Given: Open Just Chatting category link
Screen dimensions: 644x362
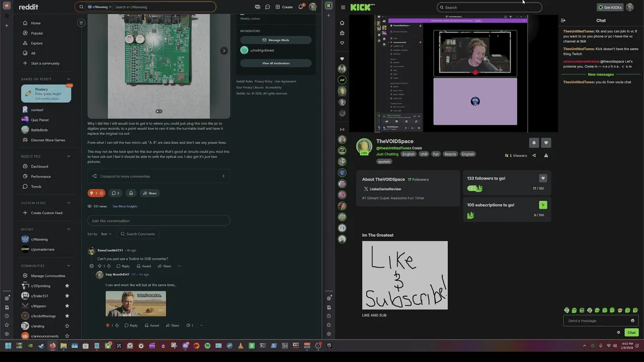Looking at the screenshot, I should (387, 154).
